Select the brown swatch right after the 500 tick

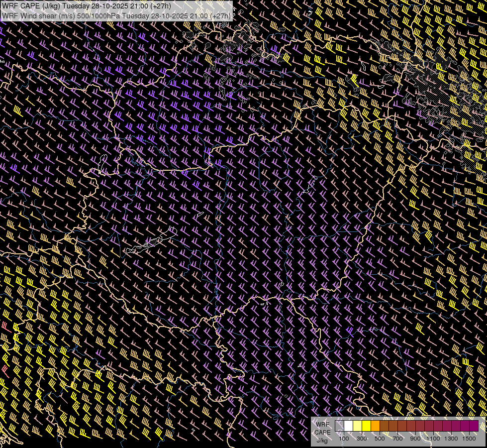384,426
